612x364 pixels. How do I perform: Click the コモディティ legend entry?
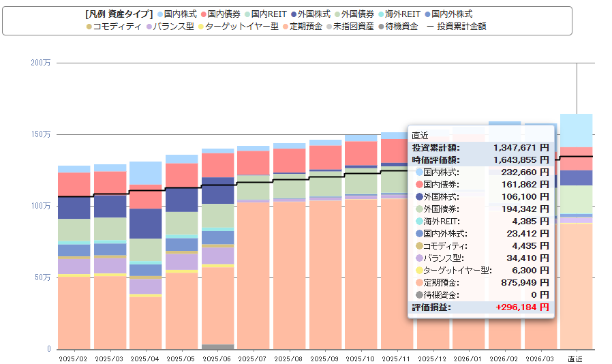pyautogui.click(x=116, y=27)
